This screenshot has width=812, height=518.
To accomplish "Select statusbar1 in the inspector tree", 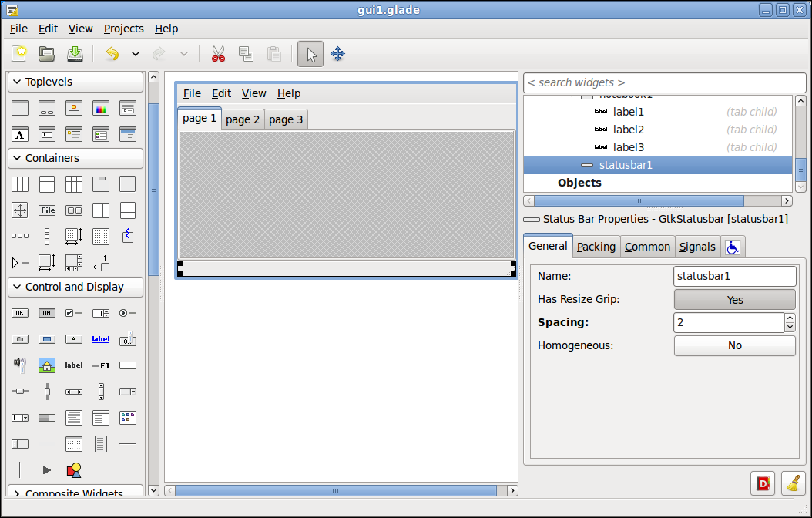I will 658,165.
